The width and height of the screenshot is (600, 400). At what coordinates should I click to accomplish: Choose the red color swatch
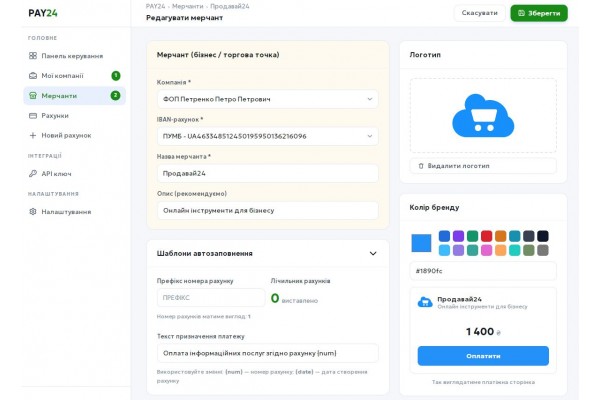pyautogui.click(x=486, y=236)
